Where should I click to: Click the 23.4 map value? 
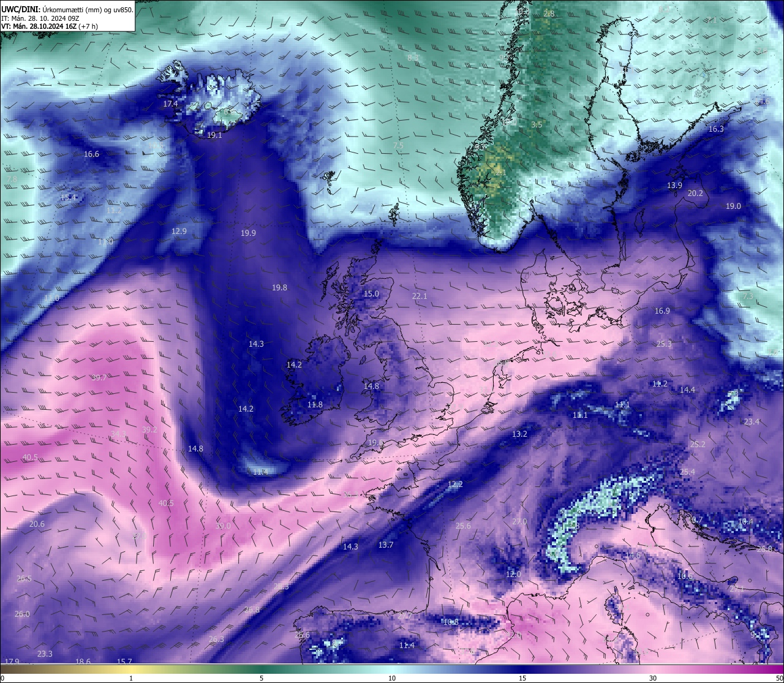(x=752, y=422)
